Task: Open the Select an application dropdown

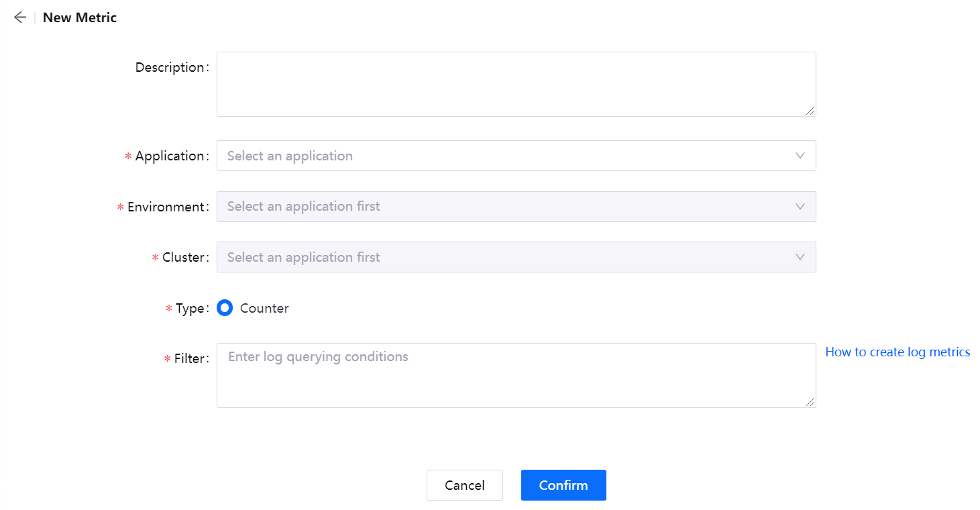Action: (470, 156)
